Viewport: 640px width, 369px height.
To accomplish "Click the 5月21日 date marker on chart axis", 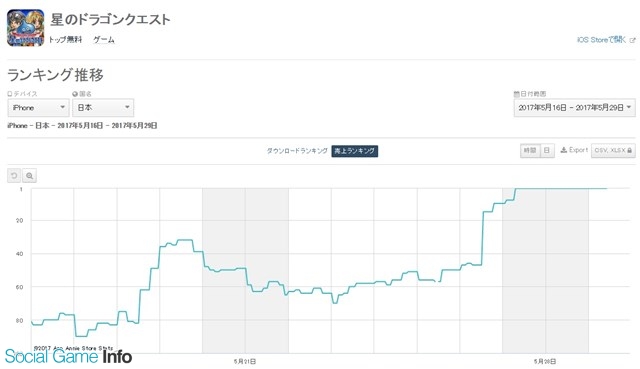I will [x=245, y=361].
